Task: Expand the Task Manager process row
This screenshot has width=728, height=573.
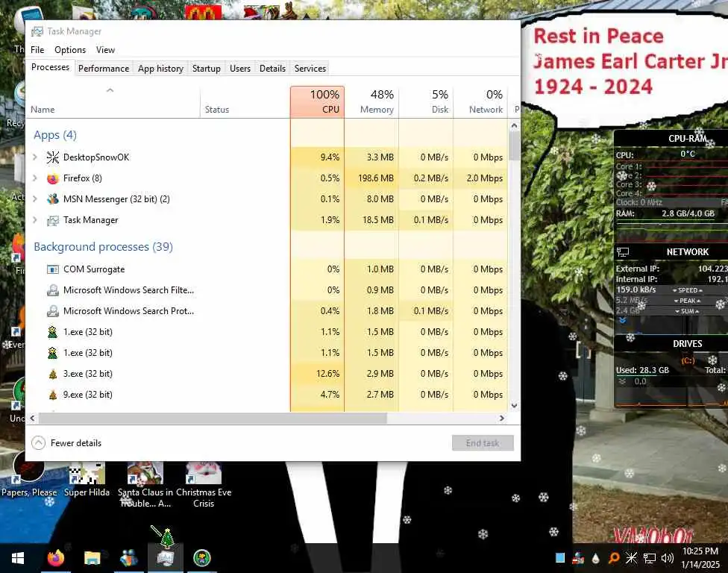Action: 35,220
